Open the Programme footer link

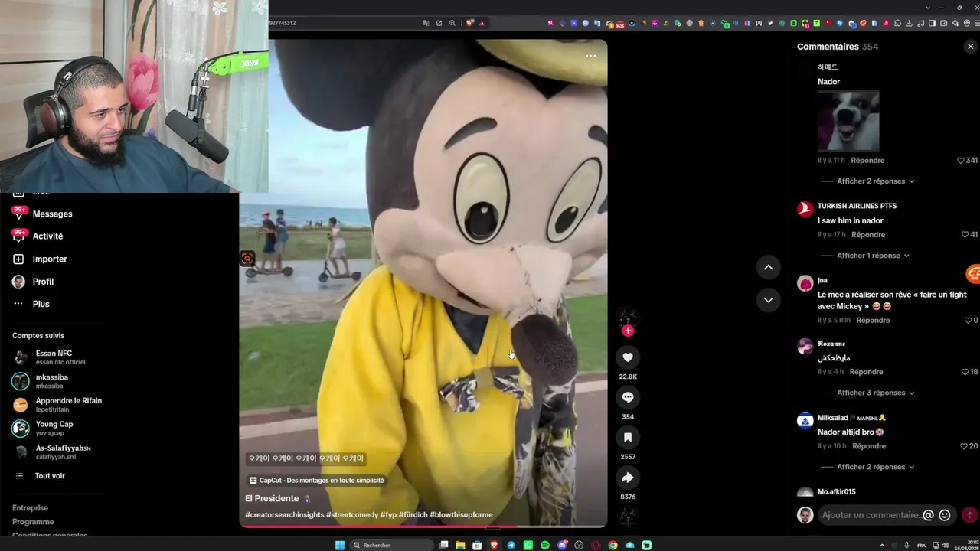pos(33,522)
